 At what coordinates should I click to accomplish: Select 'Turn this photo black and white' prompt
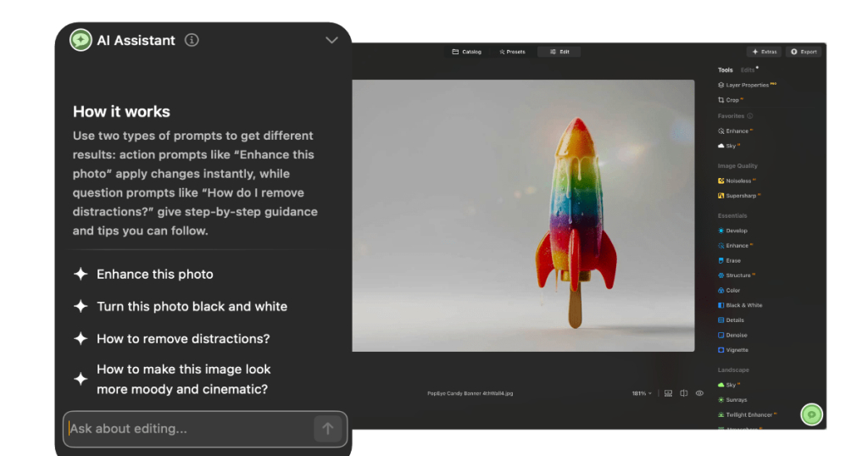point(181,306)
